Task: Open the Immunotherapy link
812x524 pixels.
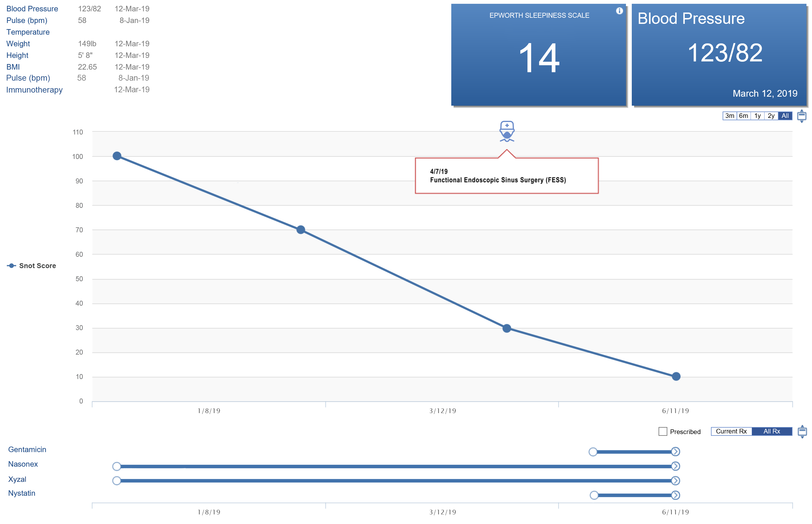Action: pyautogui.click(x=34, y=90)
